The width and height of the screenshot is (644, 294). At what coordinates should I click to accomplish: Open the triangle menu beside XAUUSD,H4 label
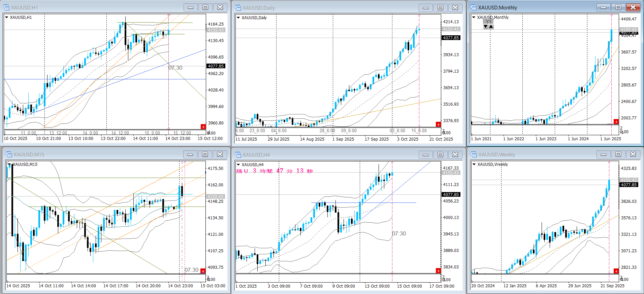tap(238, 164)
